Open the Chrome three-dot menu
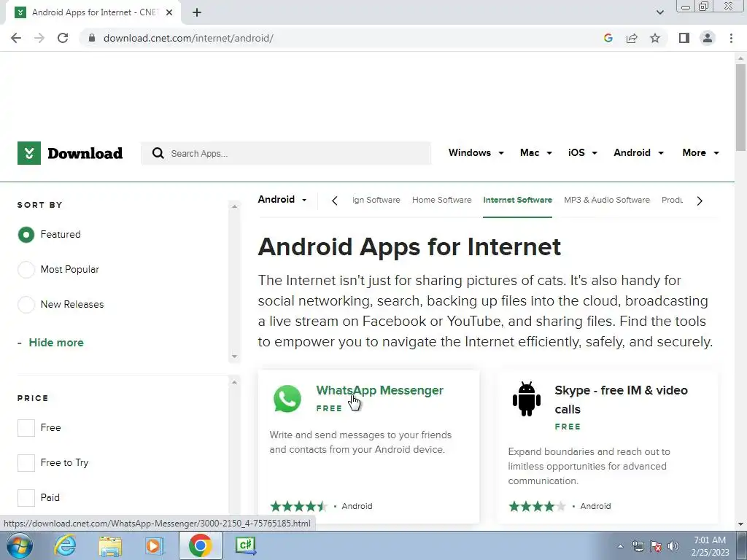The width and height of the screenshot is (747, 560). point(731,38)
